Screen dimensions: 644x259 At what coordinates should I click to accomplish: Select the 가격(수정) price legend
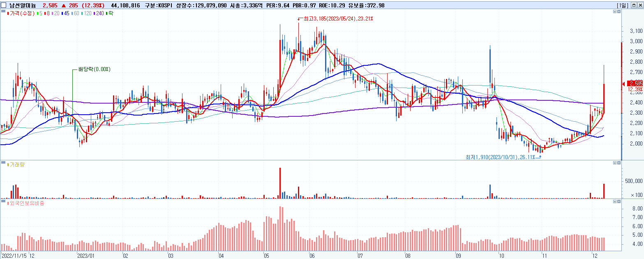(x=21, y=14)
